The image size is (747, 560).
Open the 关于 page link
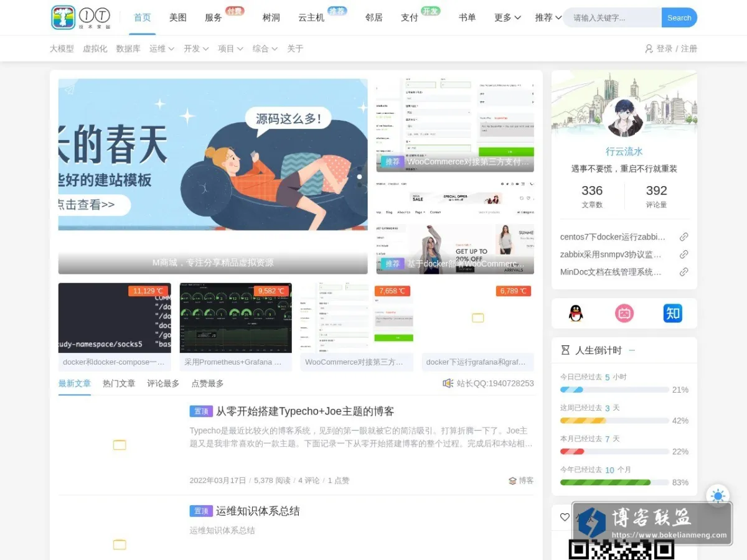pyautogui.click(x=295, y=49)
